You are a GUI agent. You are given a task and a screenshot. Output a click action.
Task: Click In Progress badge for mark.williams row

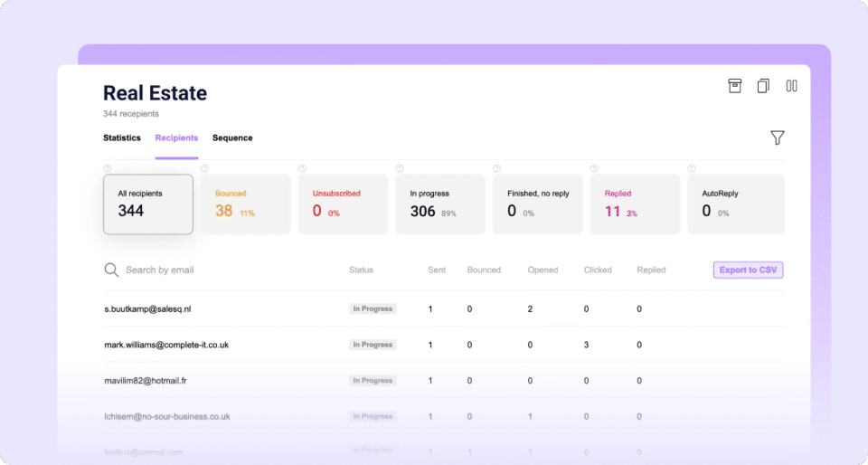[373, 345]
